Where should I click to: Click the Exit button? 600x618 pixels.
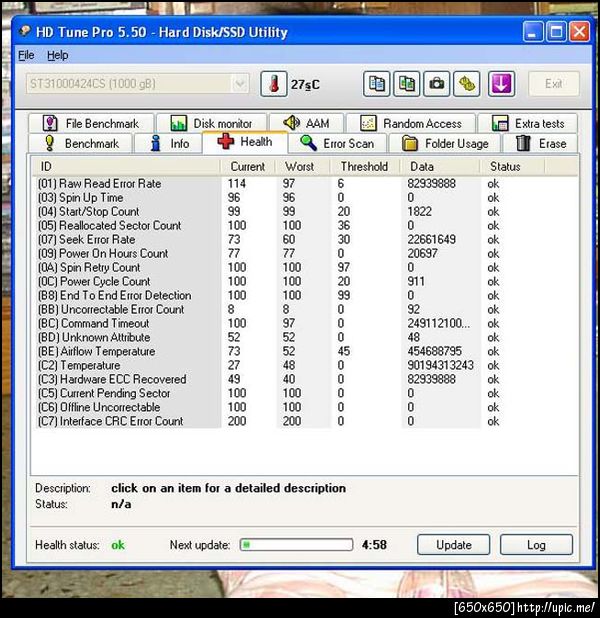click(x=553, y=84)
